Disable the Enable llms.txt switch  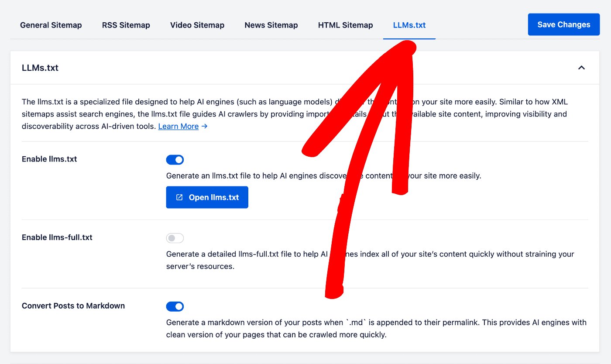click(x=175, y=160)
